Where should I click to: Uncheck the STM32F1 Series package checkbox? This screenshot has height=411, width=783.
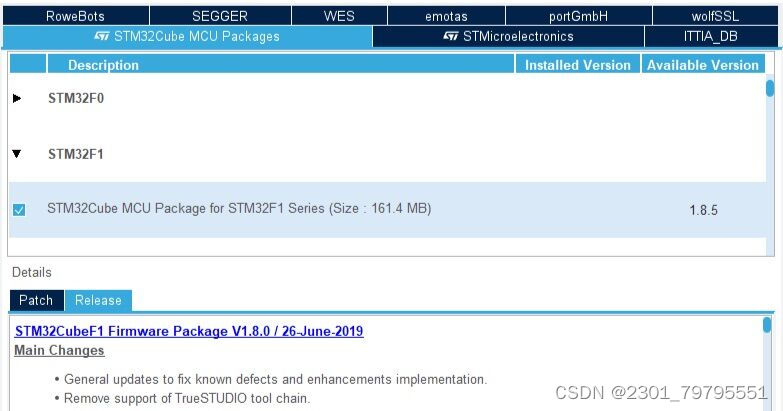pyautogui.click(x=19, y=210)
